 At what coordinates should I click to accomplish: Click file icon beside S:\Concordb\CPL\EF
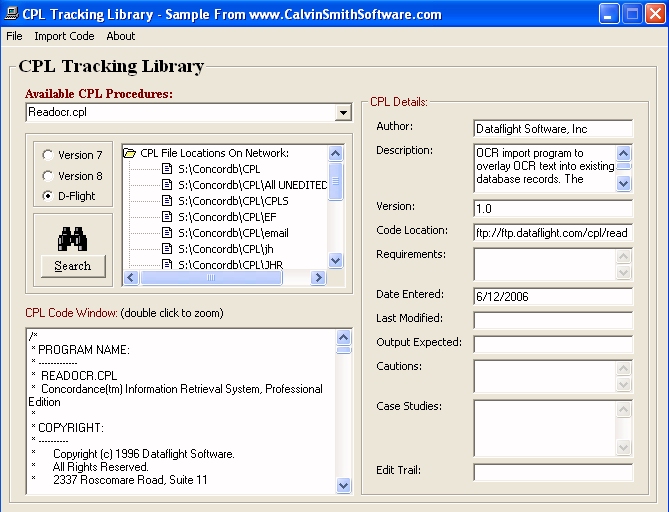(168, 217)
